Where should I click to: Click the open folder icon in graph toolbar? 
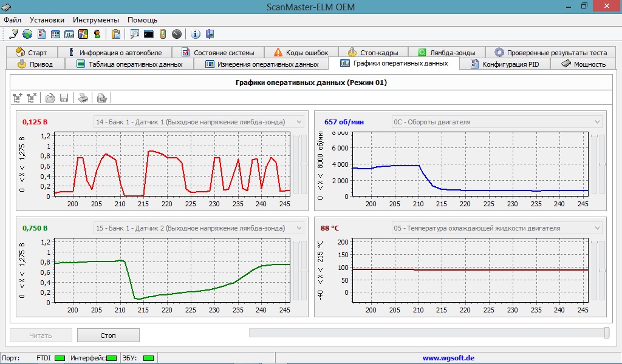(50, 97)
